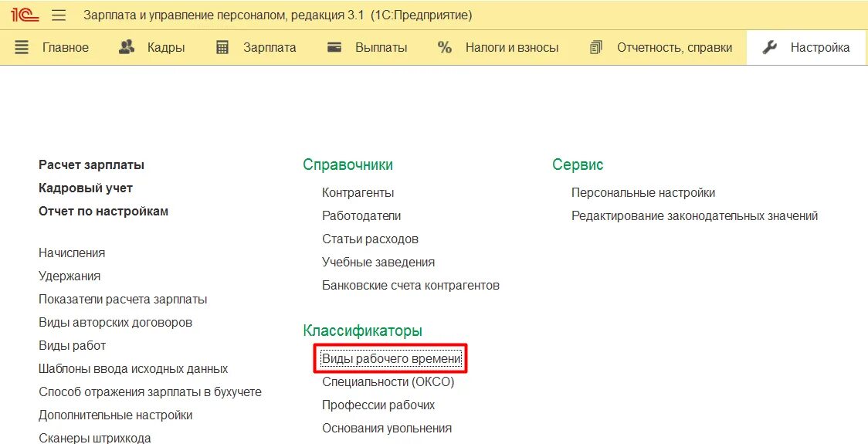Select the Налоги и взносы section
The width and height of the screenshot is (868, 444).
coord(512,48)
